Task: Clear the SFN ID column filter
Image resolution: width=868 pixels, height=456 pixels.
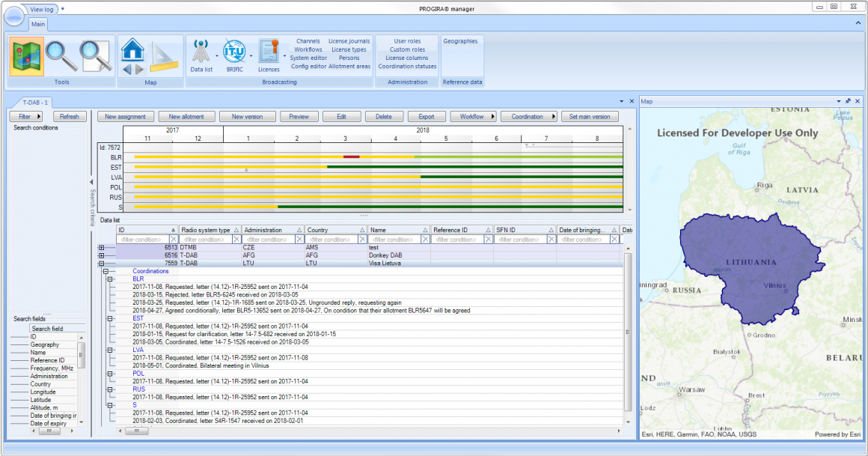Action: pyautogui.click(x=551, y=240)
